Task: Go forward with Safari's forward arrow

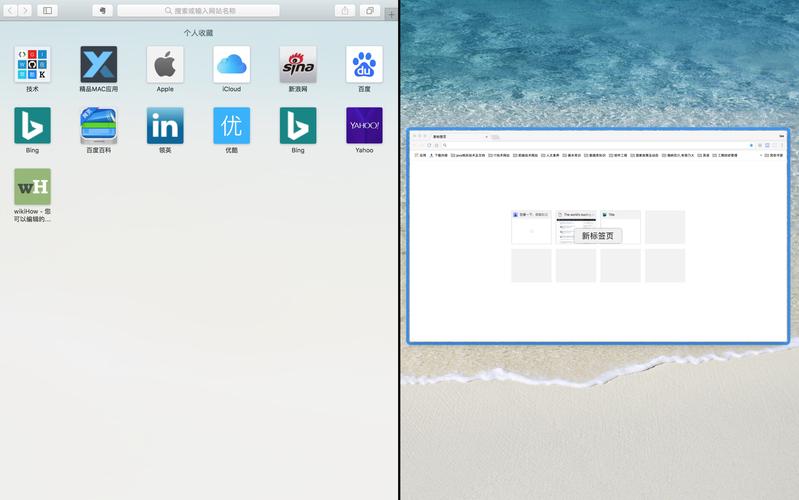Action: tap(24, 10)
